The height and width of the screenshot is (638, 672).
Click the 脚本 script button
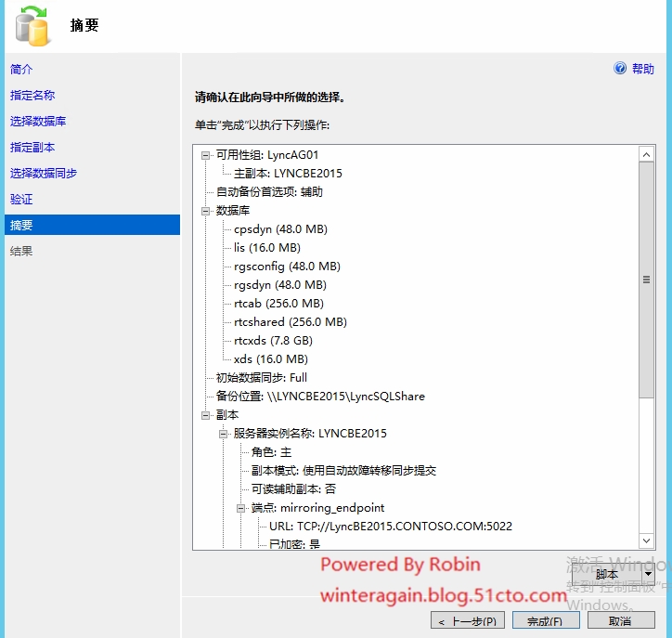coord(607,575)
